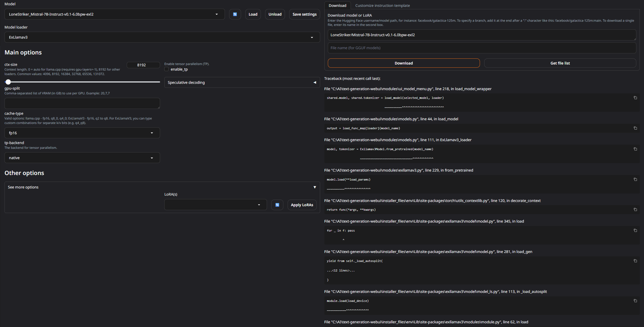Click the ctx-size slider handle

click(8, 82)
